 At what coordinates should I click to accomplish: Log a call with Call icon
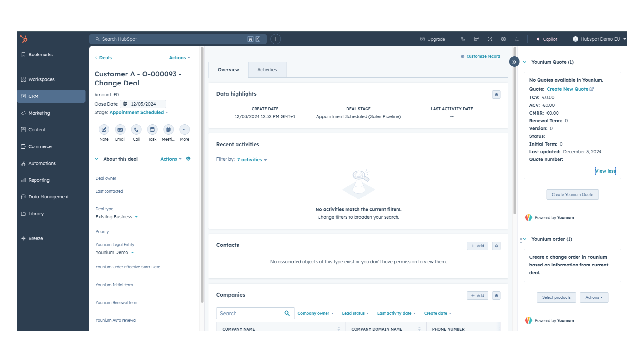point(136,130)
